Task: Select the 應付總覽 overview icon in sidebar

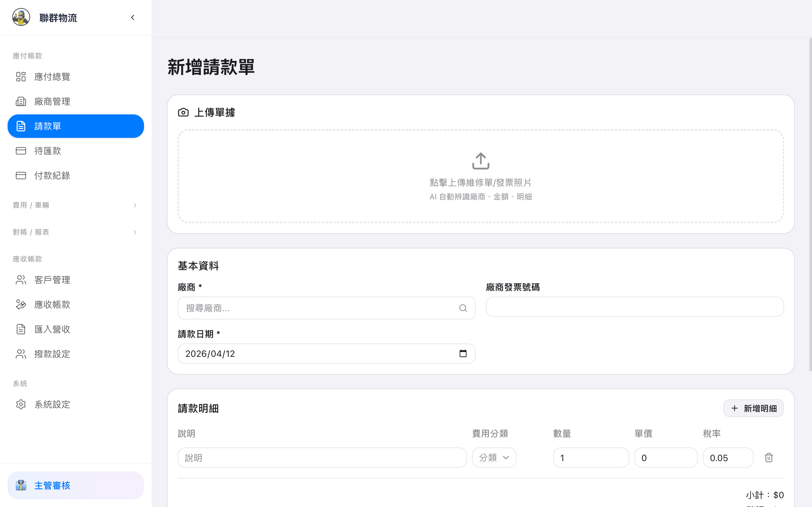Action: [21, 76]
